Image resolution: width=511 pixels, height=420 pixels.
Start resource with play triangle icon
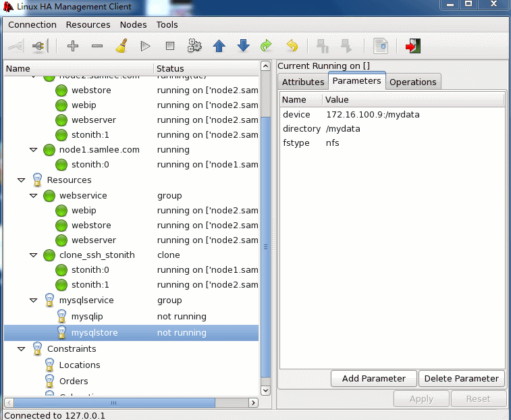(145, 46)
